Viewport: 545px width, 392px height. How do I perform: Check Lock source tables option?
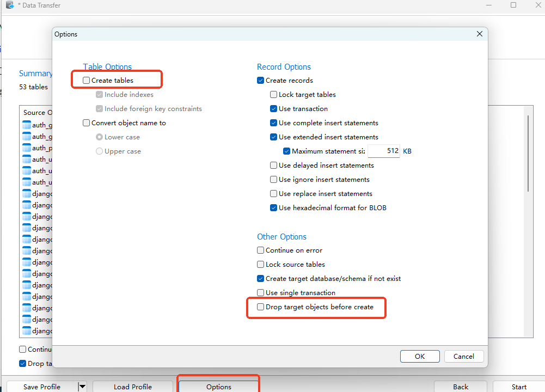pyautogui.click(x=260, y=265)
